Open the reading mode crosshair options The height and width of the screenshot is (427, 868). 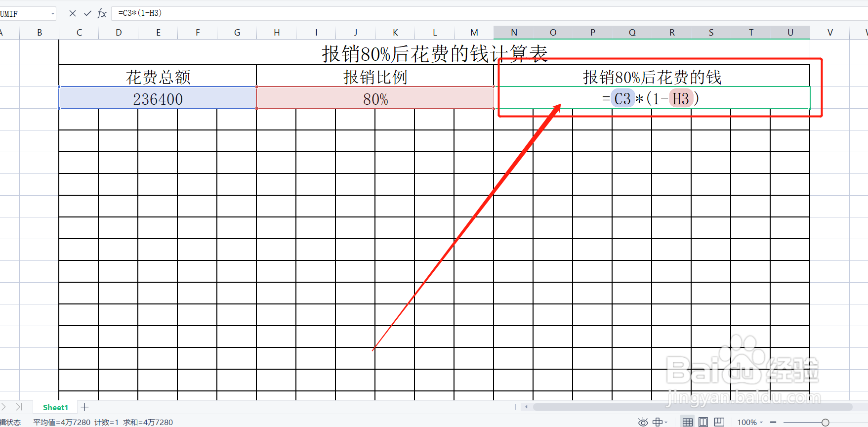pos(660,422)
